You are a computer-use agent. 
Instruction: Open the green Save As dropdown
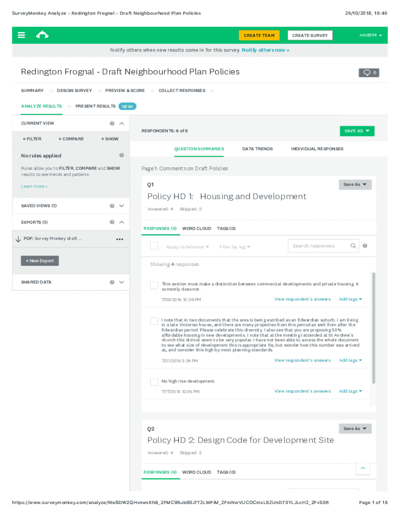point(357,131)
